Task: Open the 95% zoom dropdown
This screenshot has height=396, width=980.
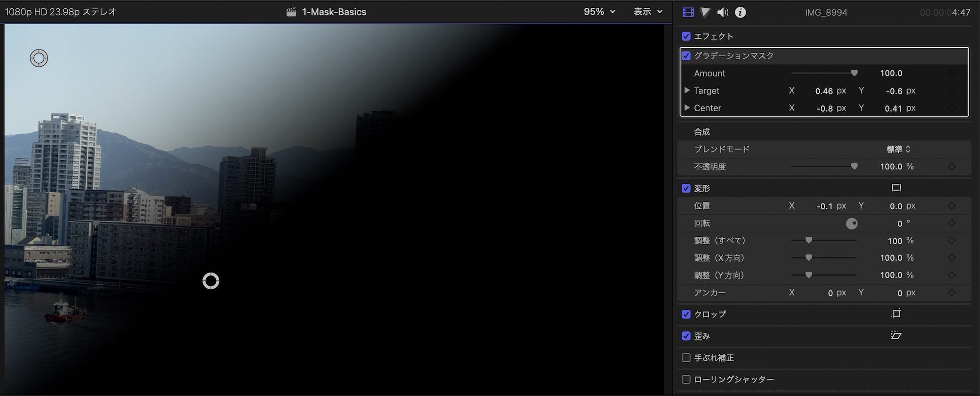Action: click(x=599, y=12)
